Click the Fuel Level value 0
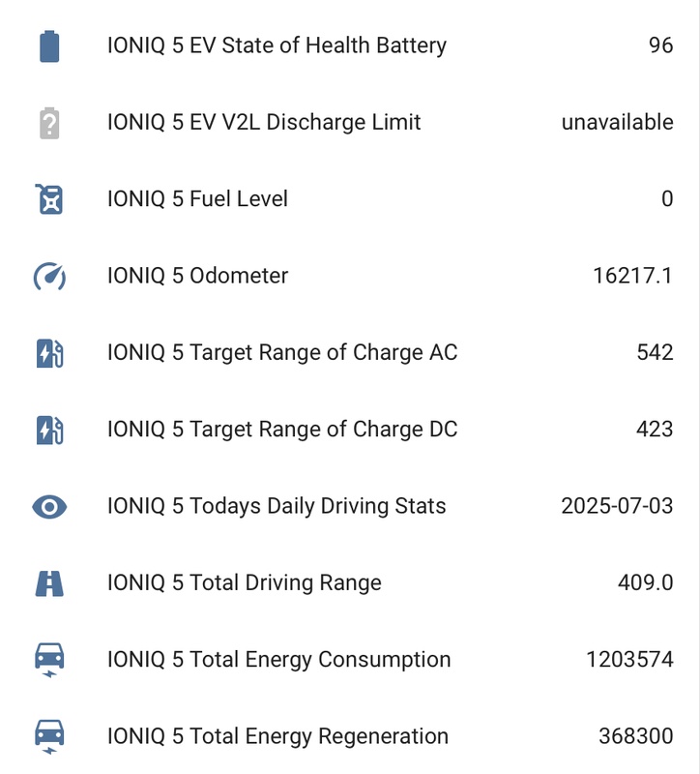 tap(667, 199)
